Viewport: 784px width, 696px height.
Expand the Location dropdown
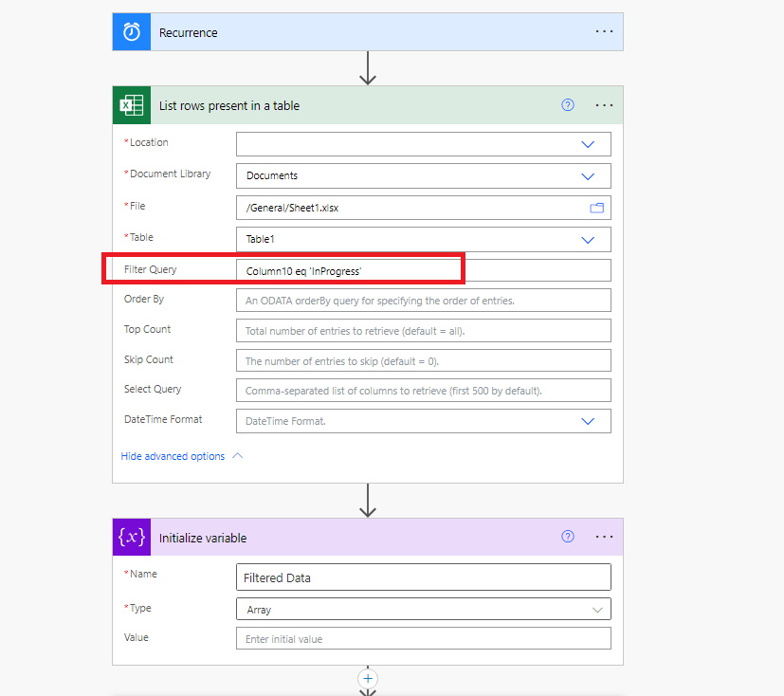coord(588,144)
